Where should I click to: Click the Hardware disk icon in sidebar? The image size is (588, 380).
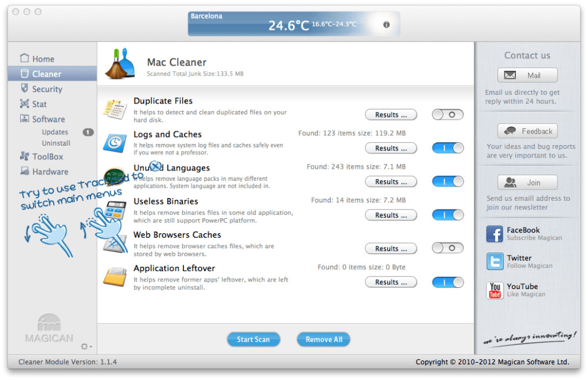pos(24,171)
